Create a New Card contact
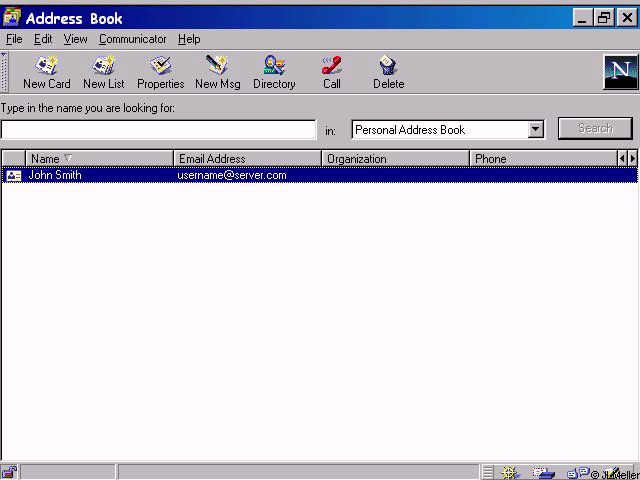The height and width of the screenshot is (480, 640). [47, 72]
